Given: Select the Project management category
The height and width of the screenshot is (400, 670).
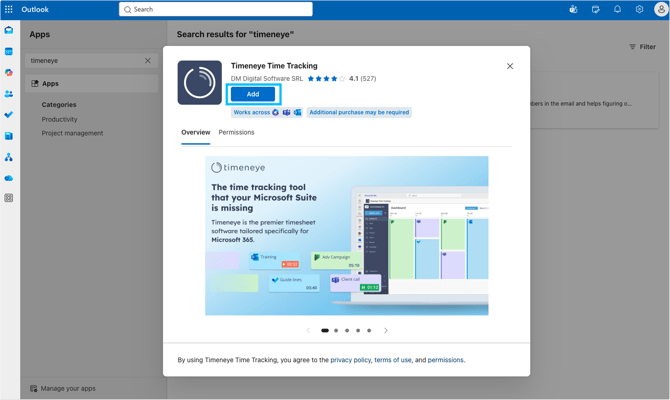Looking at the screenshot, I should (x=72, y=133).
